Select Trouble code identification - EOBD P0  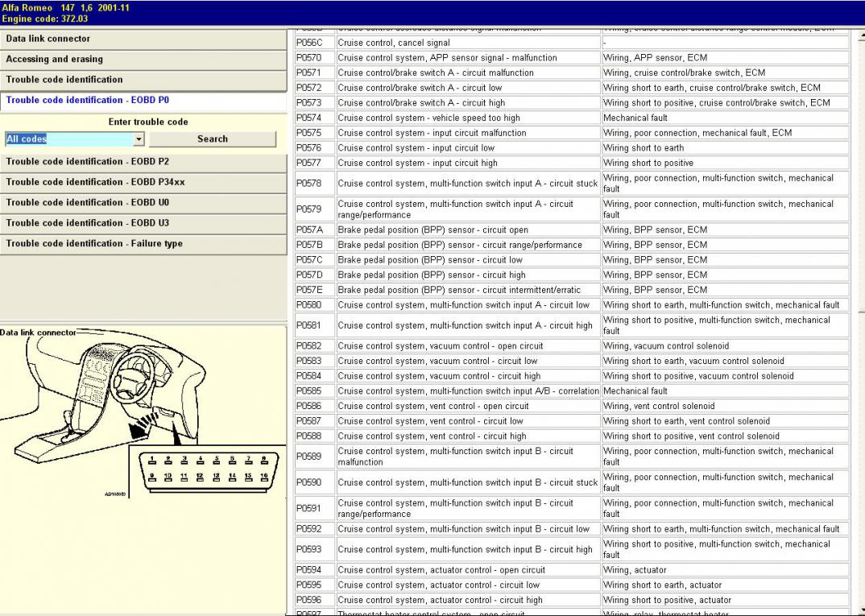tap(143, 101)
